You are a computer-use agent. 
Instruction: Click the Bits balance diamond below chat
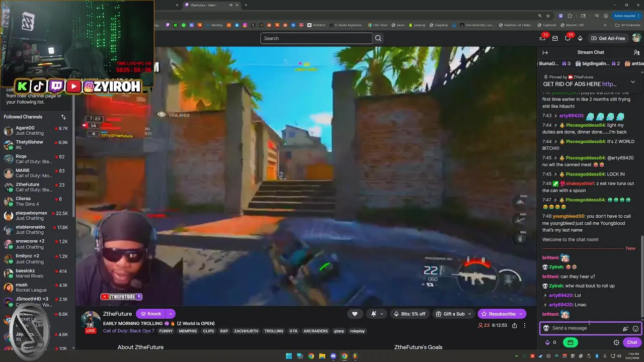[x=547, y=342]
